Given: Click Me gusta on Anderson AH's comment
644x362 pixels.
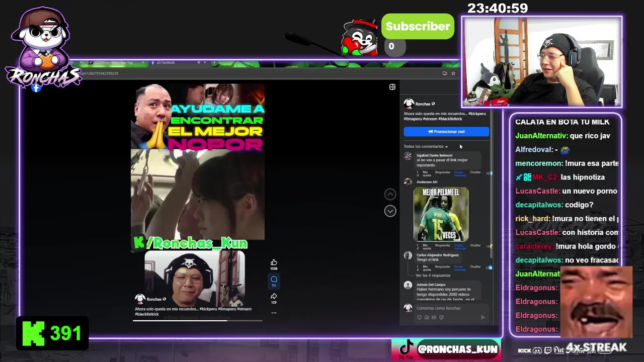Looking at the screenshot, I should point(426,246).
